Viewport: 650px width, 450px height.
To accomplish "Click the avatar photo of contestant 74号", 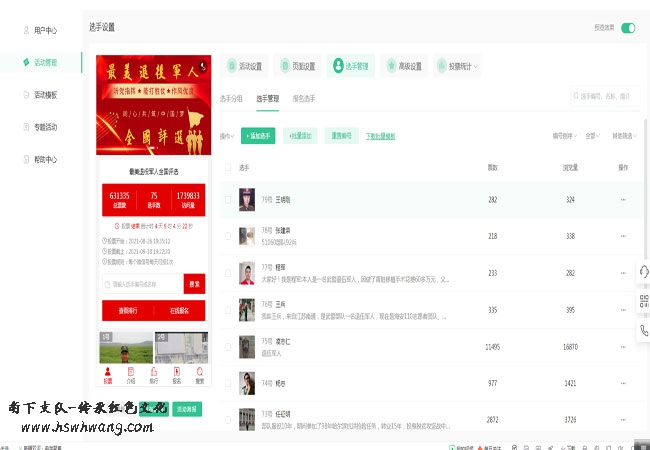I will [247, 383].
